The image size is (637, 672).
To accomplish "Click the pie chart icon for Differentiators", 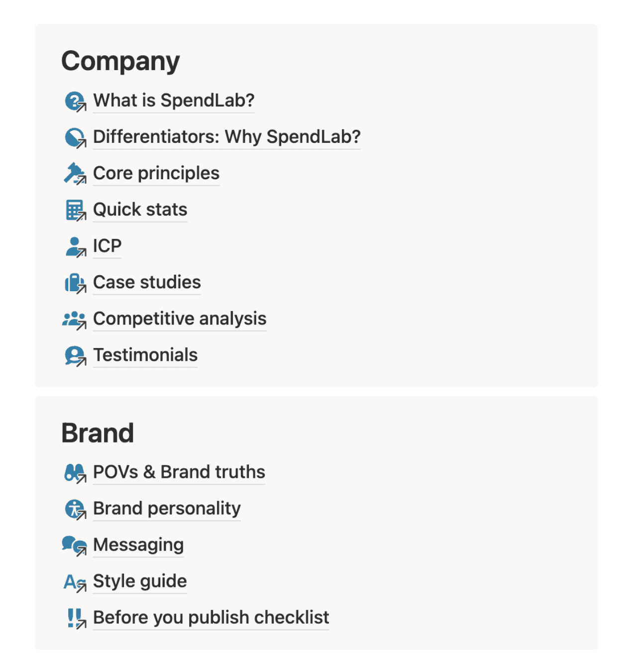I will (x=75, y=137).
